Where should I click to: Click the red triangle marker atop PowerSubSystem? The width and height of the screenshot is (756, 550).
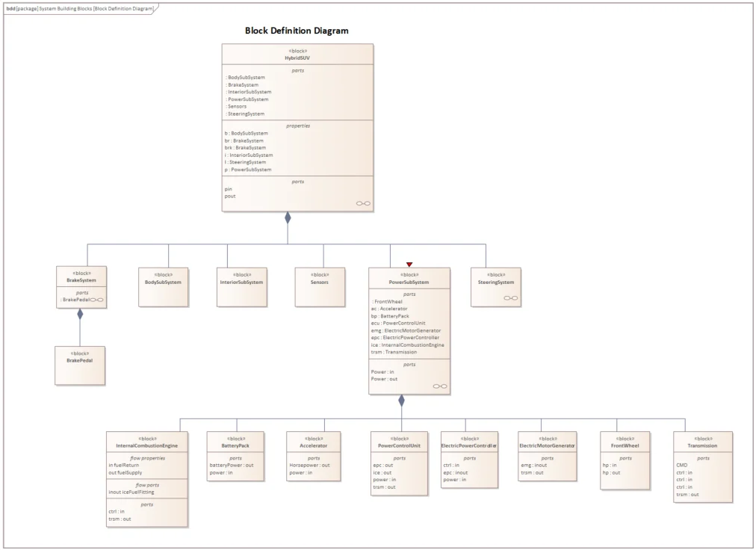(x=409, y=264)
